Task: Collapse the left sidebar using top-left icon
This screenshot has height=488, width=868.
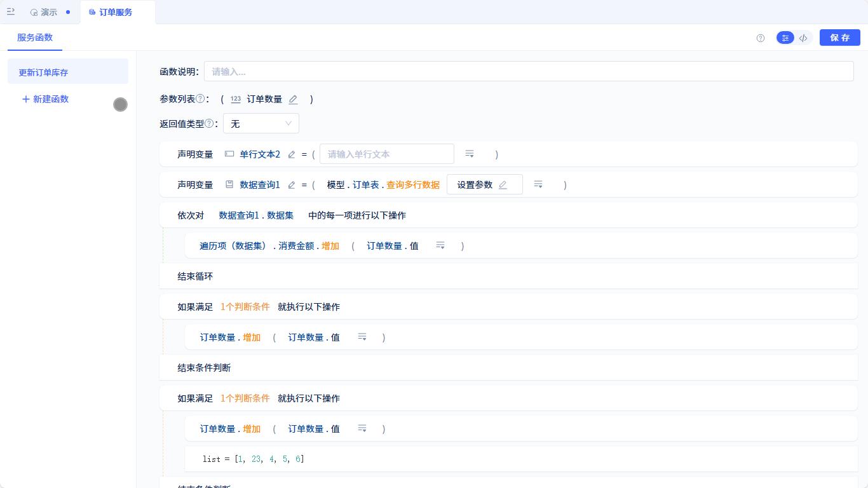Action: 11,12
